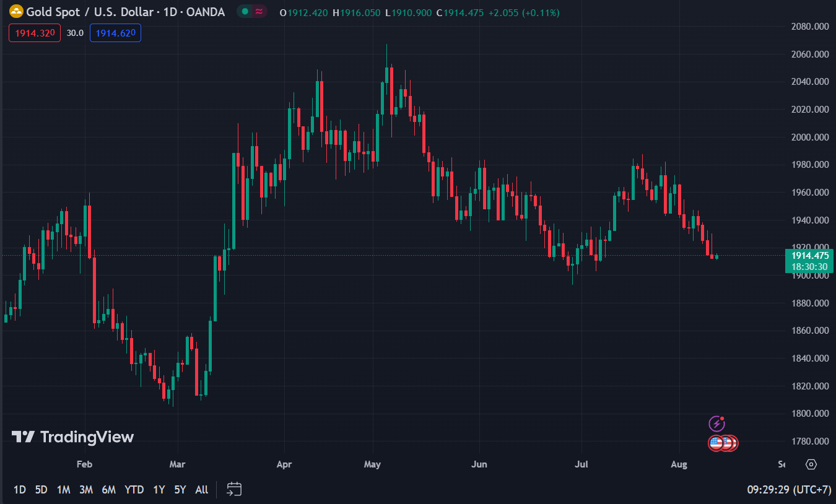This screenshot has height=504, width=836.
Task: Click the TradingView logo
Action: (x=72, y=437)
